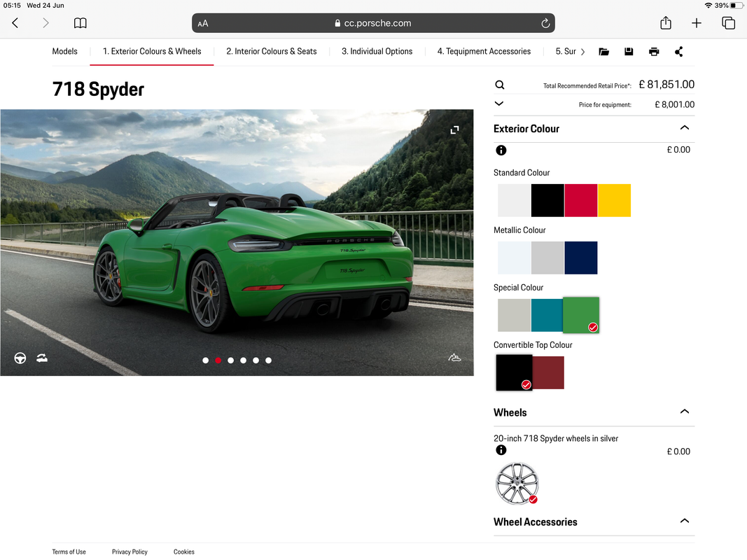Tap battery status indicator

click(x=736, y=6)
